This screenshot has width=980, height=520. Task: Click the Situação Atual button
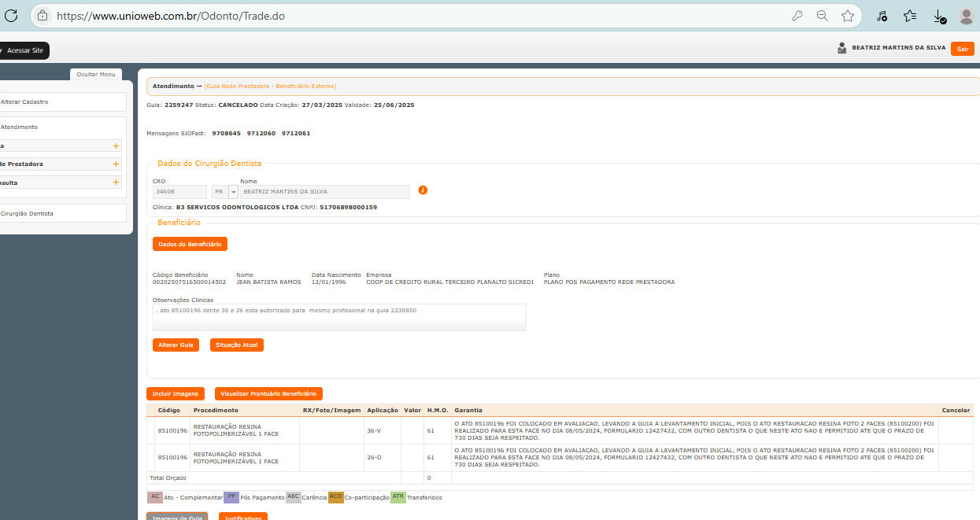point(236,345)
